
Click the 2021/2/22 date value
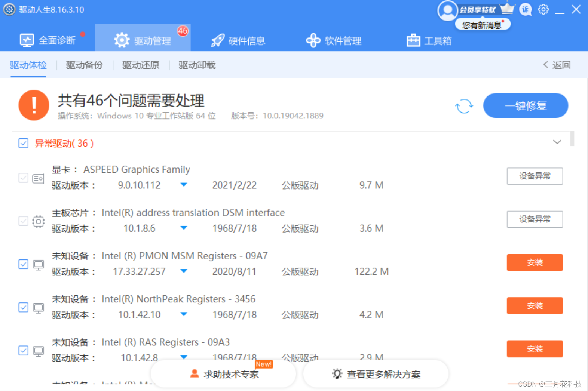click(235, 185)
